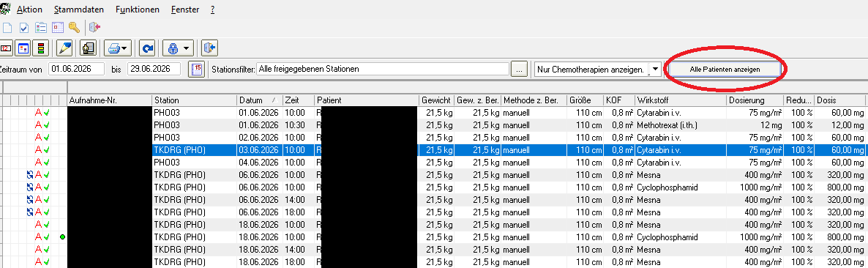
Task: Open the Funktionen menu
Action: click(138, 10)
